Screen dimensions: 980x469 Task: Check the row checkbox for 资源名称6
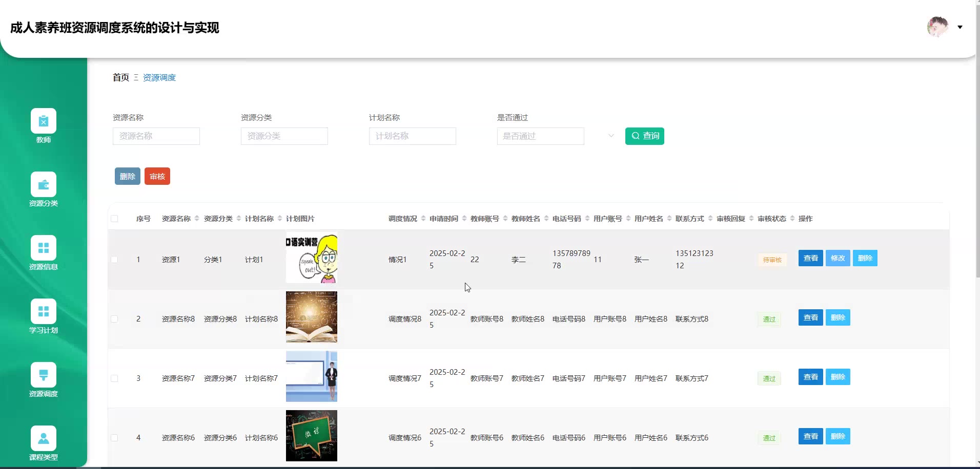(114, 438)
